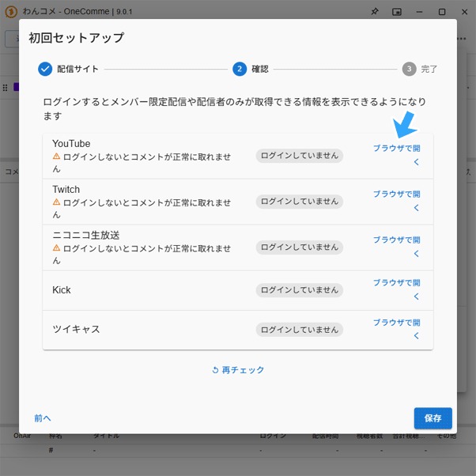Click the ツイキャス row chevron icon

[417, 336]
